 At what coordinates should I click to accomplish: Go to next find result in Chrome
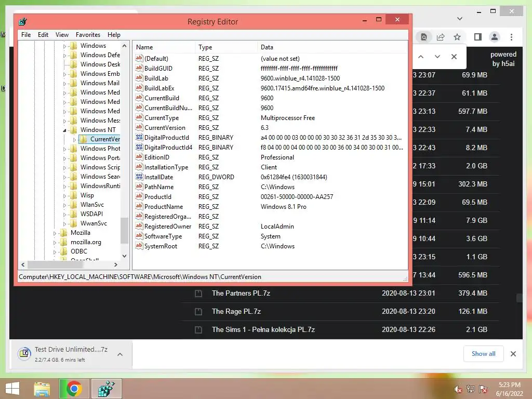point(437,57)
